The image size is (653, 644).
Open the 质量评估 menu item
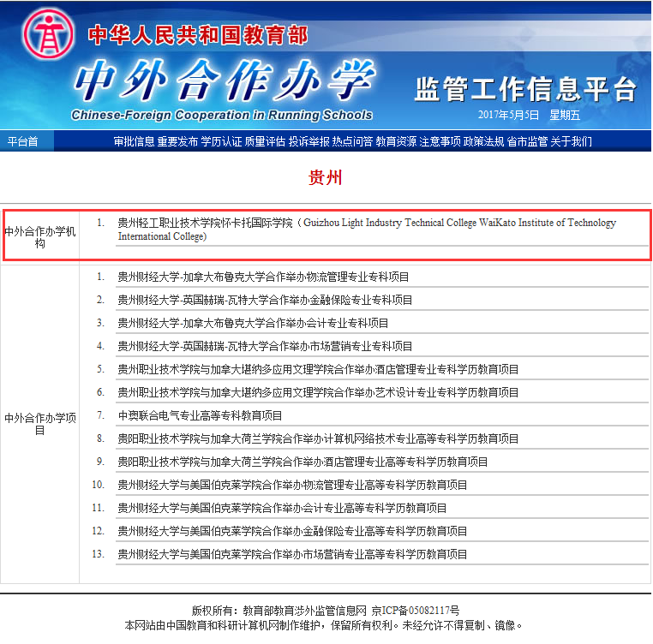tap(265, 142)
